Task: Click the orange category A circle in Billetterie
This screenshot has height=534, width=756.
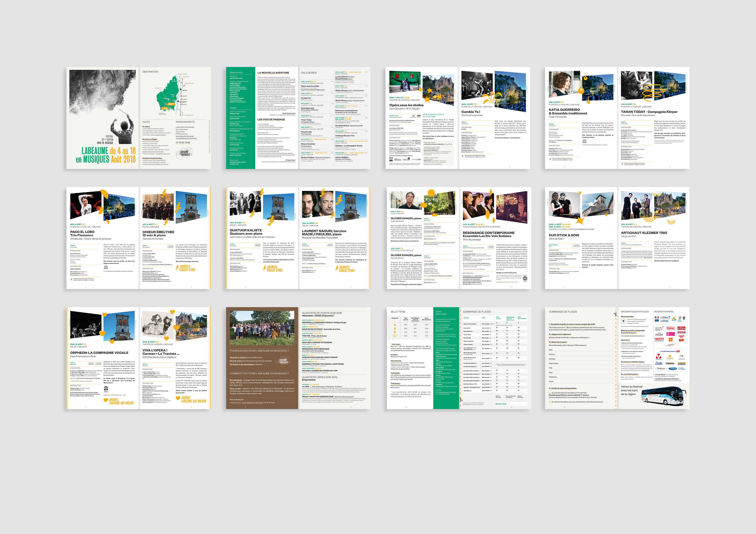Action: pyautogui.click(x=395, y=325)
